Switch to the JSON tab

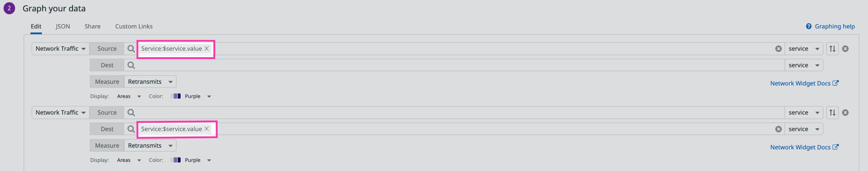(x=63, y=26)
